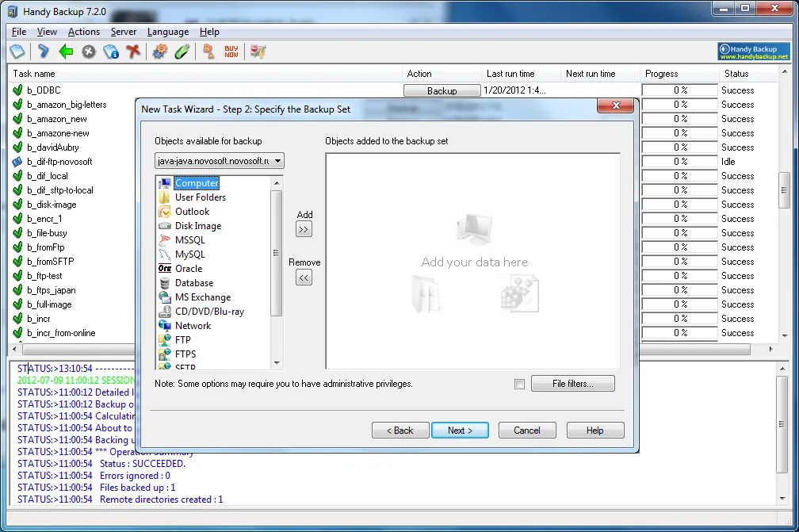Click the 'Status : SUCCEEDED.' log line

143,464
